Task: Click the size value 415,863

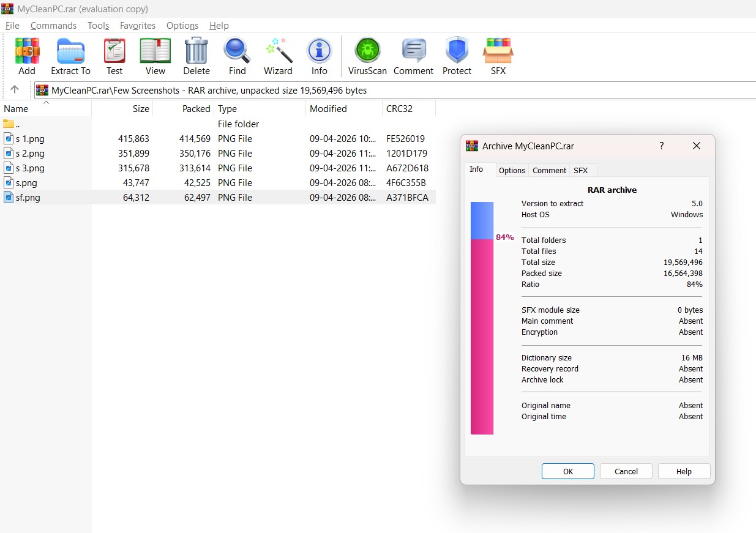Action: pos(133,139)
